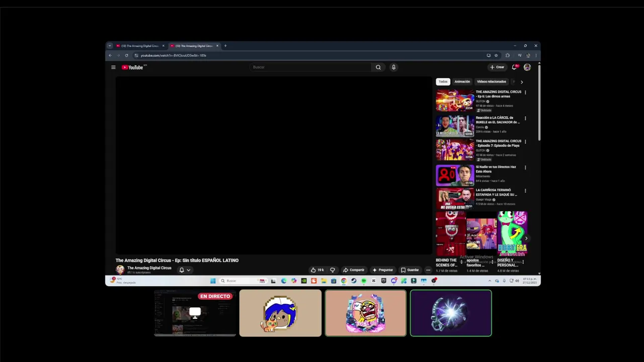The width and height of the screenshot is (644, 362).
Task: Click title LA CARIÑOSA TERMINÓ ESTAFADA
Action: 497,192
